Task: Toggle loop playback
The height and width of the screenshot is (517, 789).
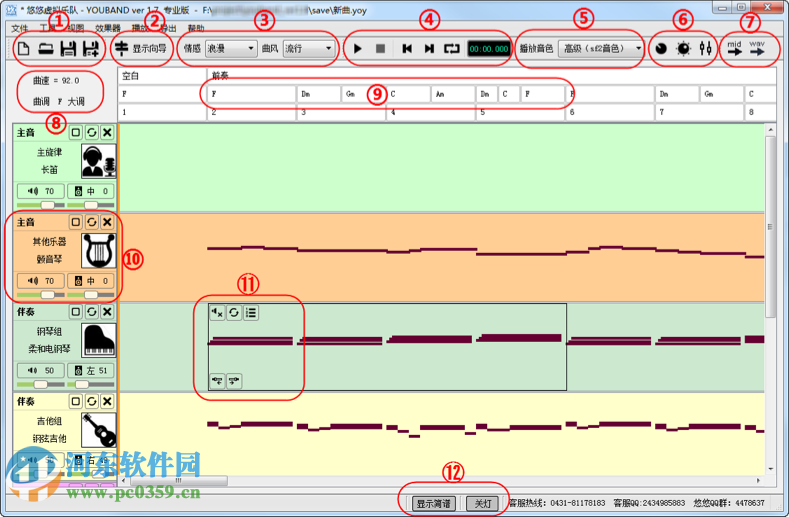Action: click(x=452, y=48)
